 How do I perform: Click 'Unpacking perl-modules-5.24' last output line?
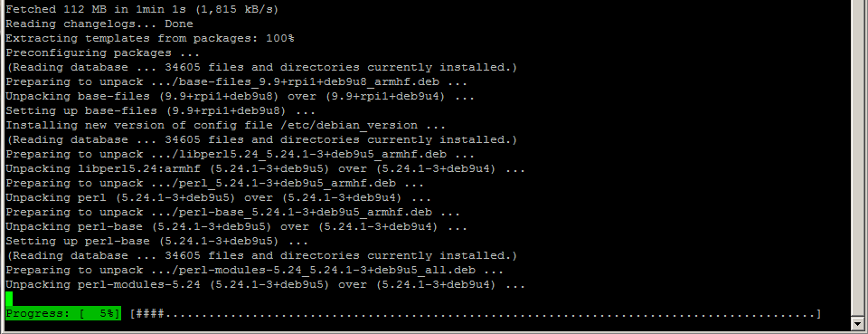pyautogui.click(x=265, y=285)
